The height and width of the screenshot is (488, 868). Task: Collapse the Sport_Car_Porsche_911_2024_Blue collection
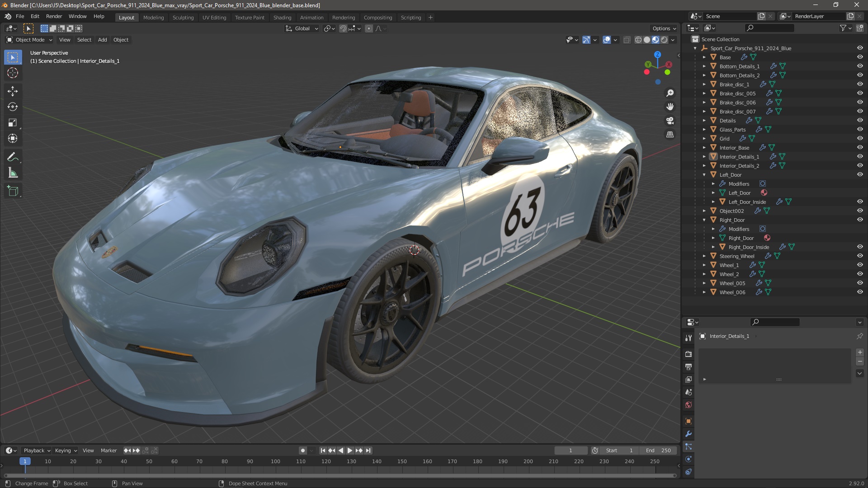click(x=695, y=48)
